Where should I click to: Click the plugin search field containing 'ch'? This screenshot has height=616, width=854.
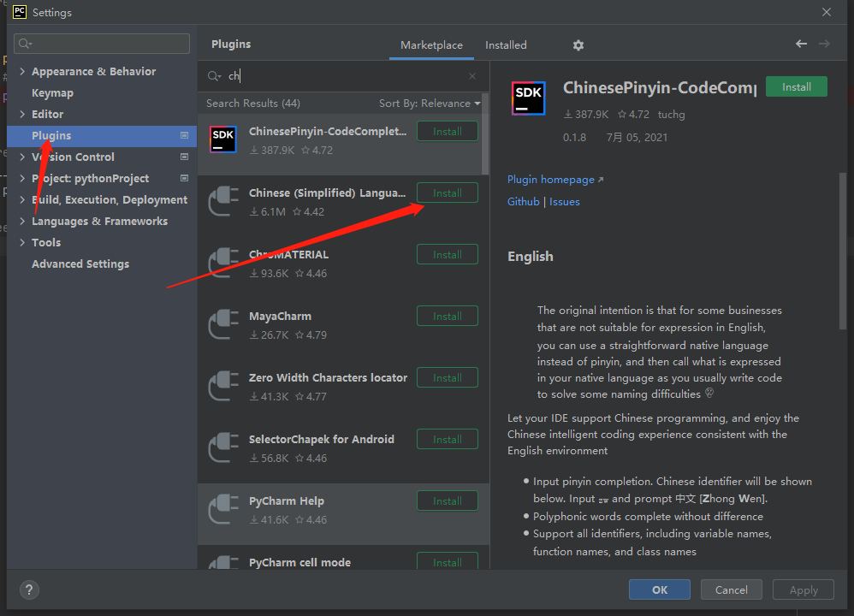(343, 76)
